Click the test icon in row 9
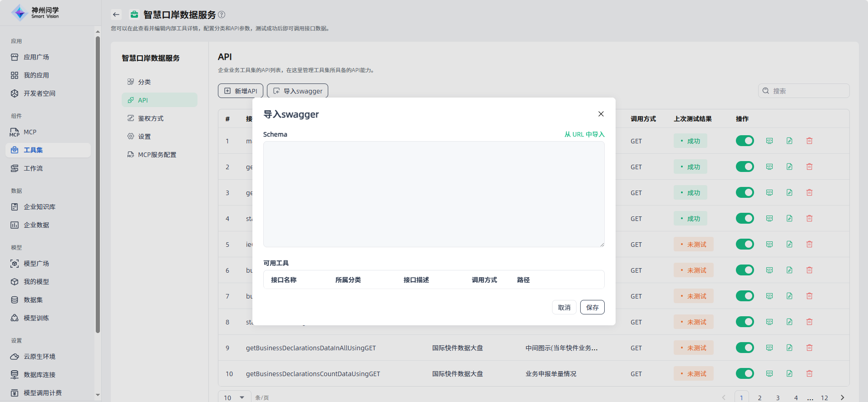Viewport: 868px width, 402px height. 769,348
